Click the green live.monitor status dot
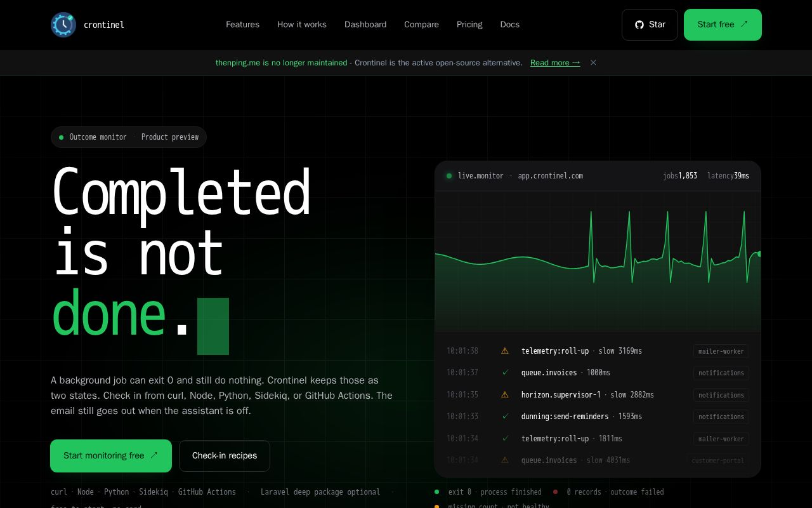Image resolution: width=812 pixels, height=508 pixels. [449, 176]
